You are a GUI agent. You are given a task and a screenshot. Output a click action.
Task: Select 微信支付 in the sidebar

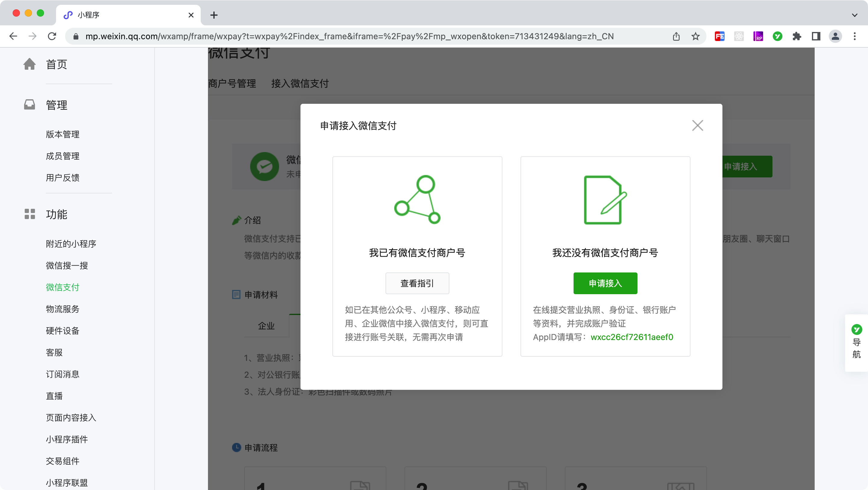click(62, 287)
